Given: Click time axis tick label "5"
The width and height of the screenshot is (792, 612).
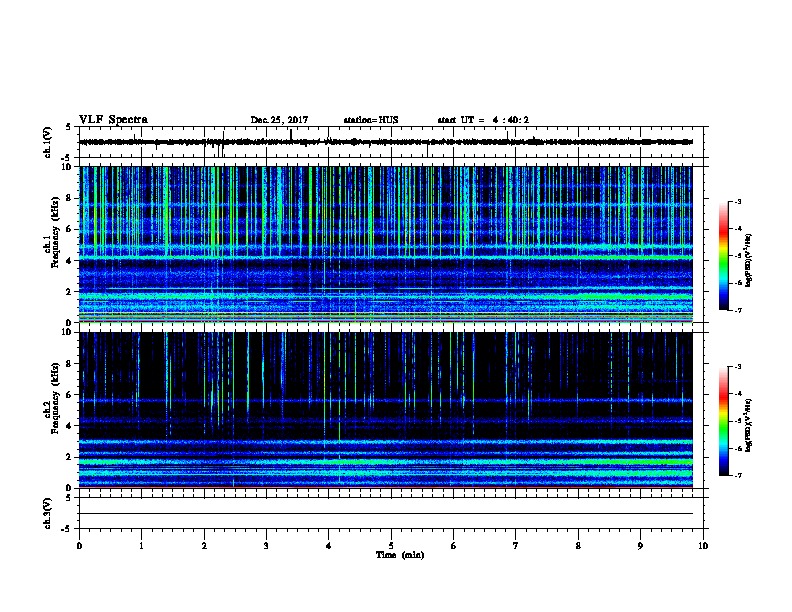Looking at the screenshot, I should (x=391, y=546).
